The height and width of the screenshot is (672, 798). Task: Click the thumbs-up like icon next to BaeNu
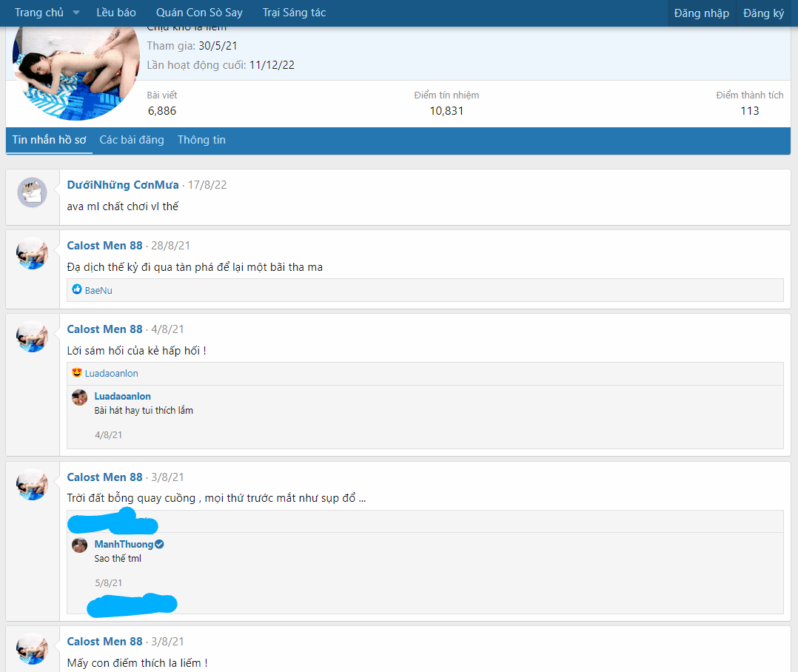(x=77, y=290)
